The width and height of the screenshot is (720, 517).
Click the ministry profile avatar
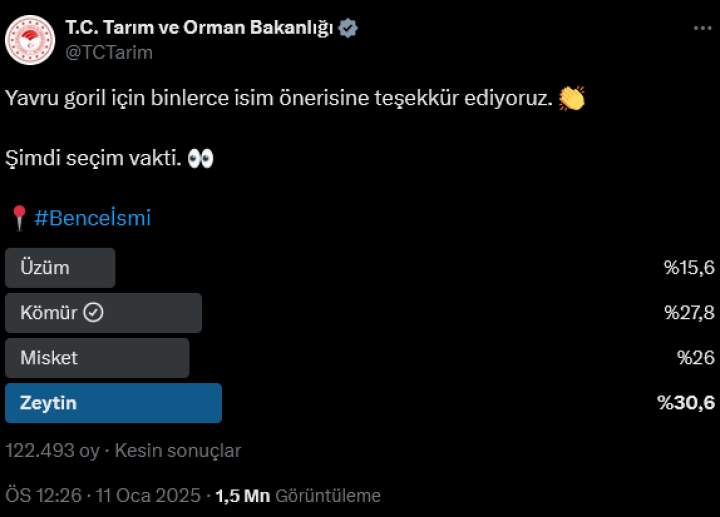31,38
